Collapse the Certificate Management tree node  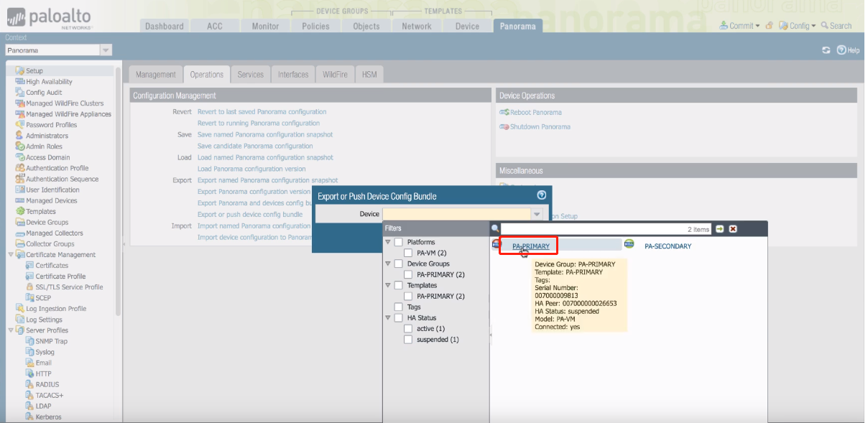[x=11, y=255]
